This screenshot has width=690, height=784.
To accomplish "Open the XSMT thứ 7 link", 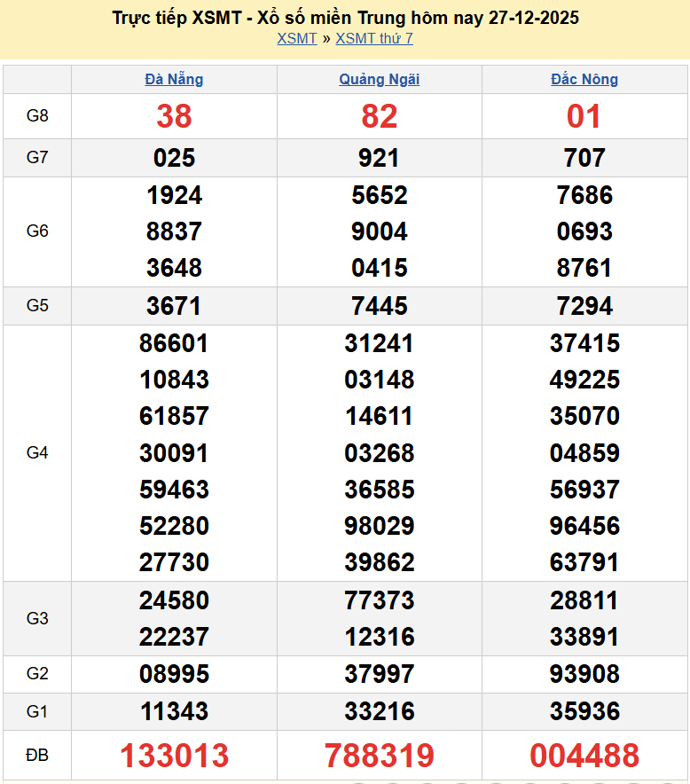I will 373,38.
